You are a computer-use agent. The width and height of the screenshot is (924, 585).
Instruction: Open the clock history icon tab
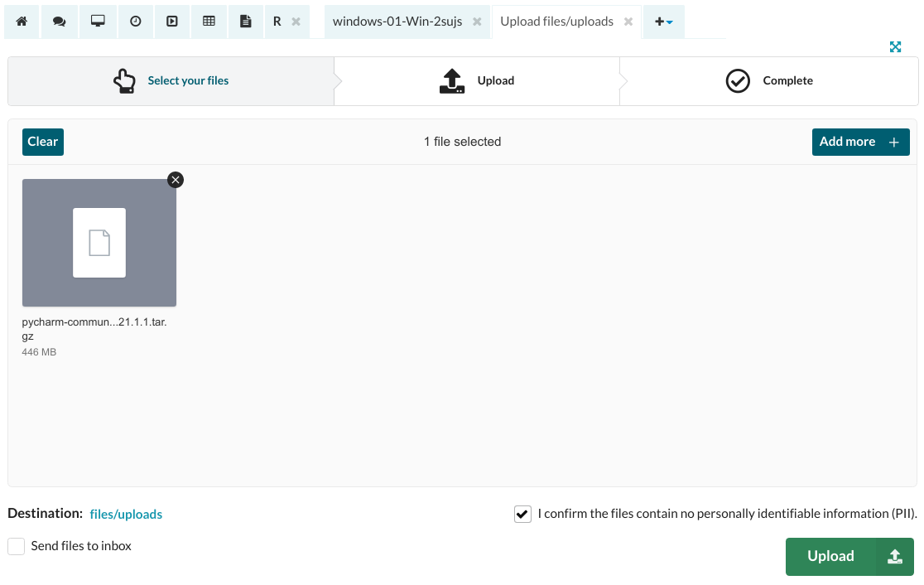pos(135,22)
